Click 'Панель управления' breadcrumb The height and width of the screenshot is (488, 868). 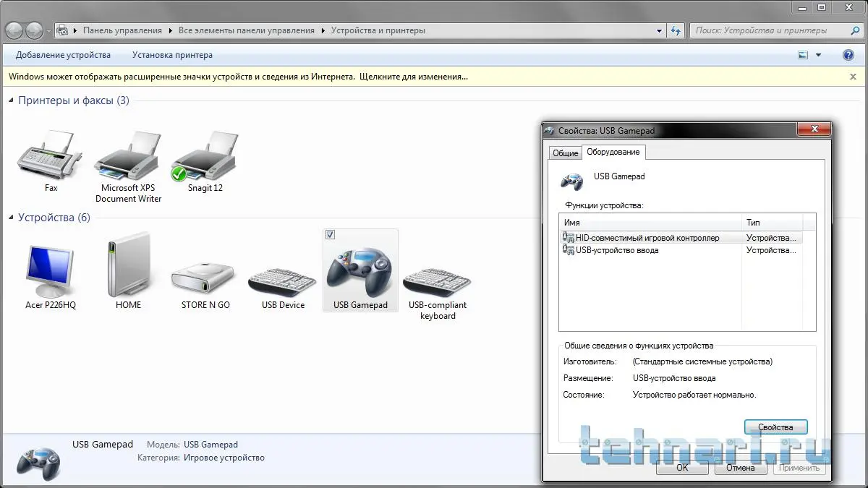click(x=122, y=31)
